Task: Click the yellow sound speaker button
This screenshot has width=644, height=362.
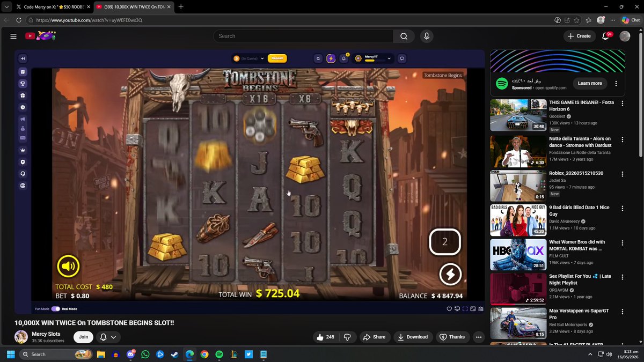Action: [x=68, y=266]
